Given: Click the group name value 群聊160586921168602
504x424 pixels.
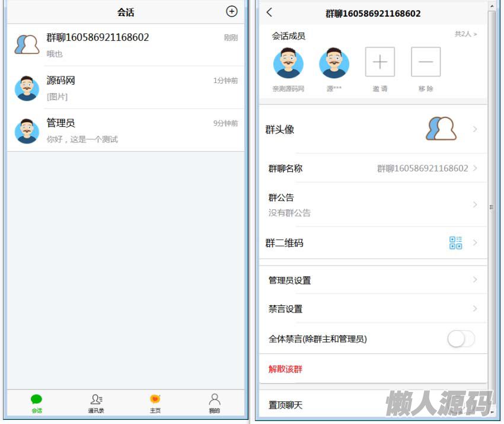Looking at the screenshot, I should point(422,168).
